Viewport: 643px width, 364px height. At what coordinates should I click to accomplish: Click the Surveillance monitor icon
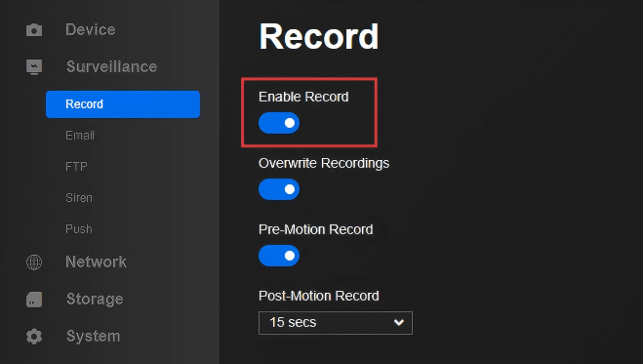[x=34, y=66]
